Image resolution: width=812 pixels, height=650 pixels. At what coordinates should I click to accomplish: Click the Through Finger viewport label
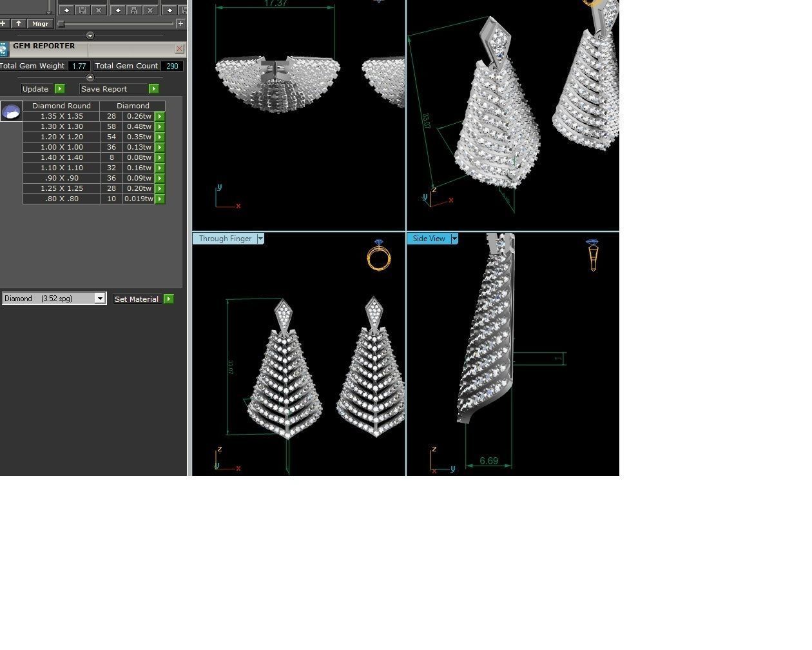(x=225, y=239)
